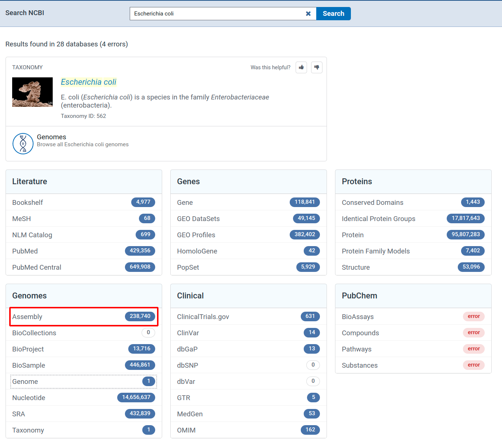
Task: Open Substances PubChem row
Action: click(x=413, y=365)
